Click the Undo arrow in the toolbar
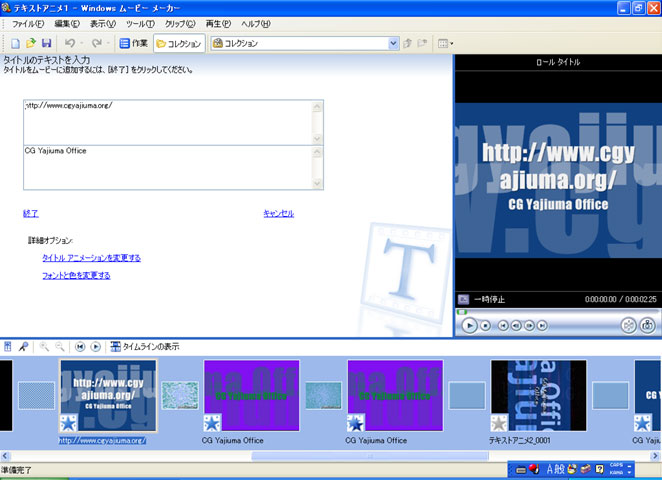This screenshot has height=480, width=662. point(68,44)
